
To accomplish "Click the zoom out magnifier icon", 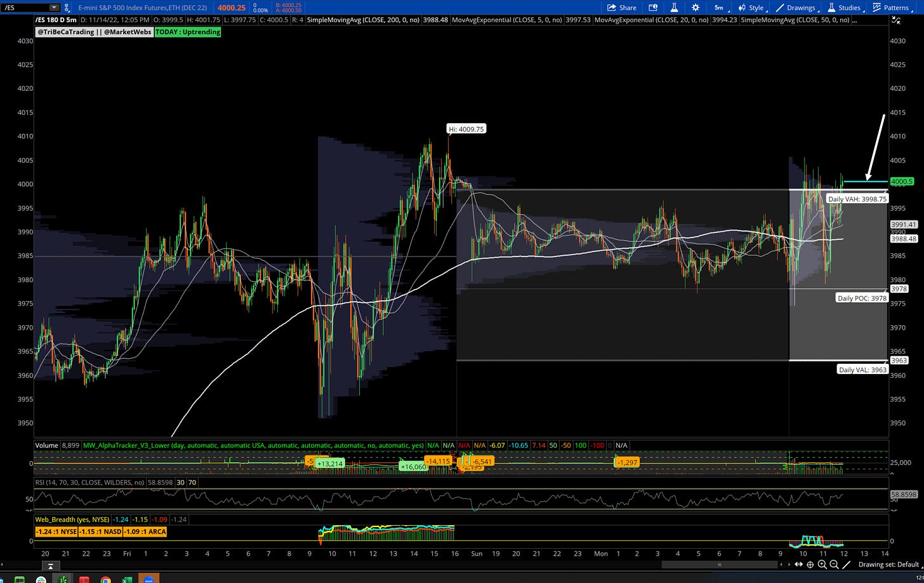I will (x=834, y=565).
